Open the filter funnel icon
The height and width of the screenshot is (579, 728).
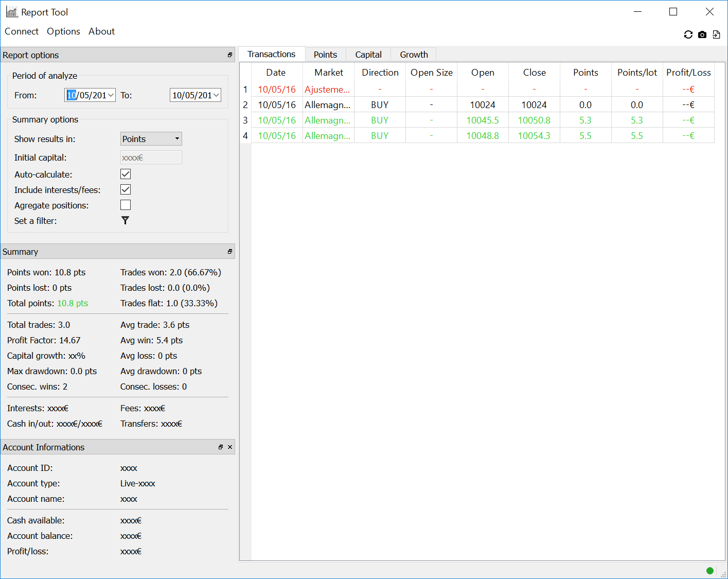tap(125, 220)
